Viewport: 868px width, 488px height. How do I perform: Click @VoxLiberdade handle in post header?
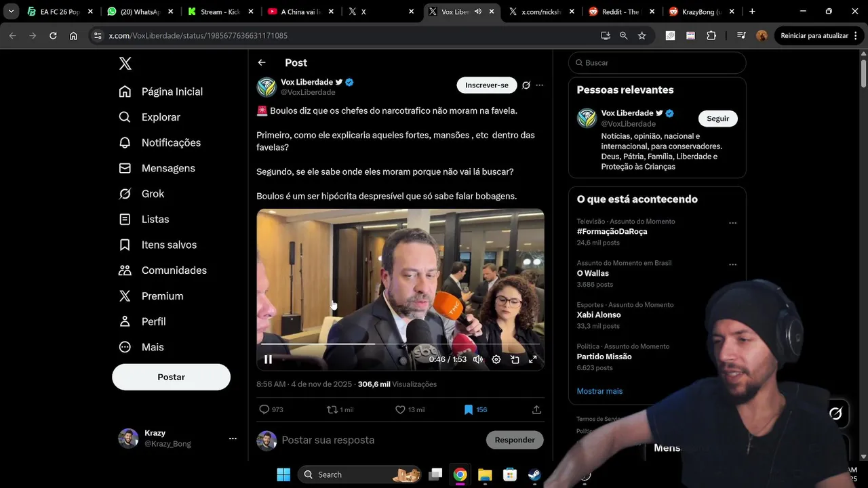(308, 92)
